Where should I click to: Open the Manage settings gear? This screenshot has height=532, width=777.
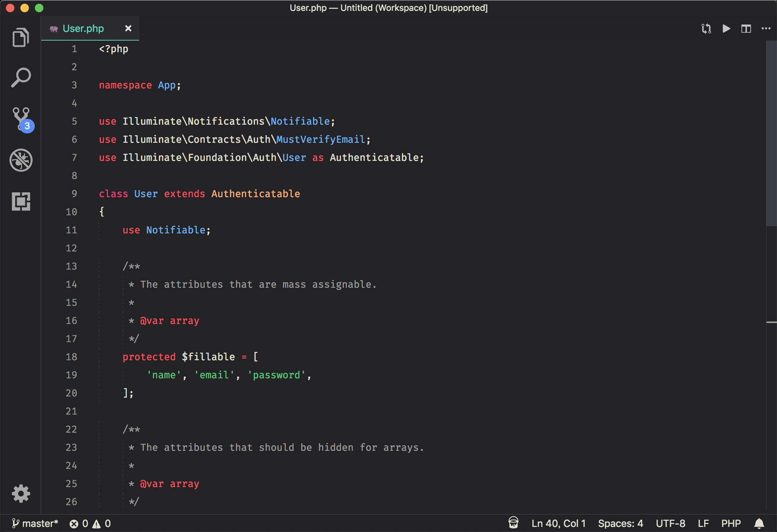tap(21, 493)
